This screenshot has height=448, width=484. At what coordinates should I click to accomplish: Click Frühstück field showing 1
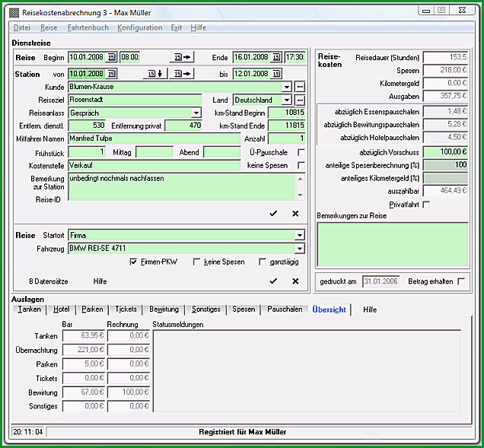pyautogui.click(x=87, y=152)
